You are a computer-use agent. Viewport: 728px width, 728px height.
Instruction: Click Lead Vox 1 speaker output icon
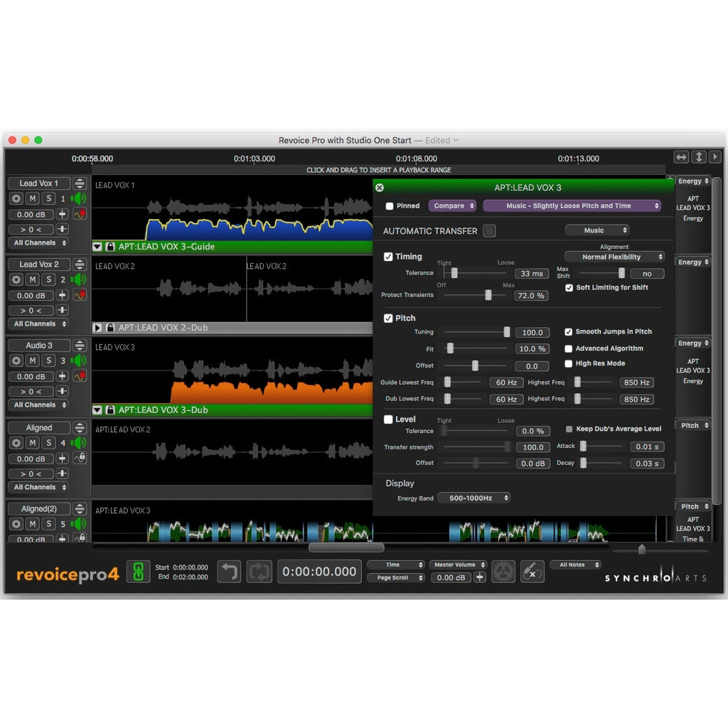(x=79, y=199)
